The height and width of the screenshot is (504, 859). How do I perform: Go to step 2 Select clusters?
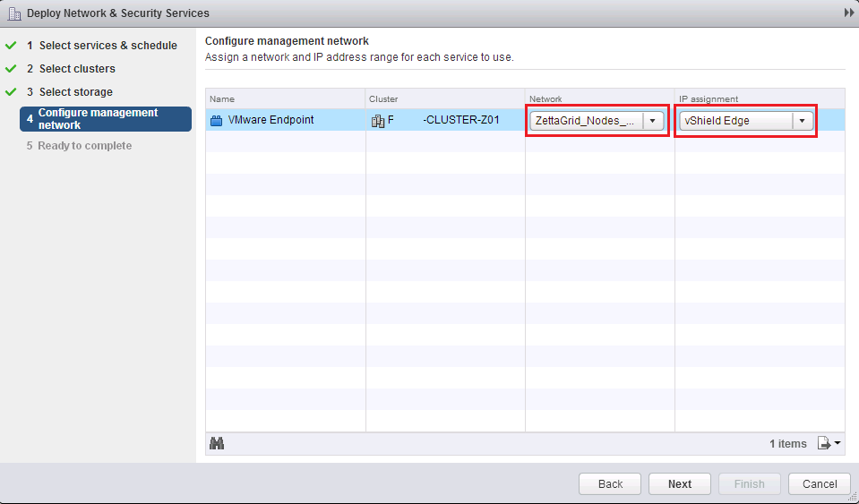coord(72,69)
